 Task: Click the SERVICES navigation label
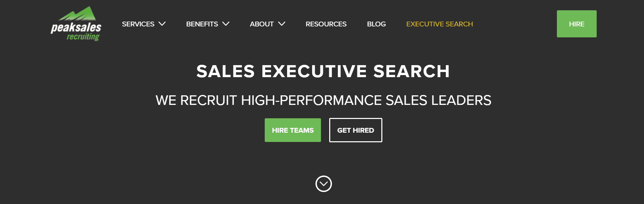[138, 24]
